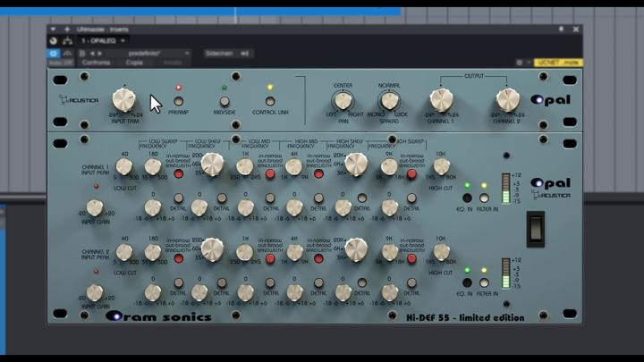Viewport: 644px width, 362px height.
Task: Flip the black rocker power switch
Action: click(536, 229)
